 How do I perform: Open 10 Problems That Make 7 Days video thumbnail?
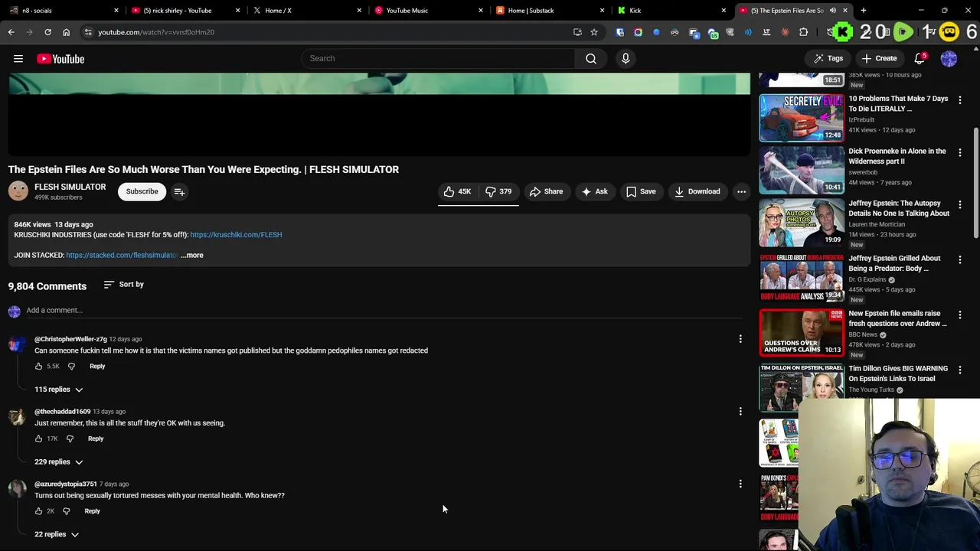point(802,118)
